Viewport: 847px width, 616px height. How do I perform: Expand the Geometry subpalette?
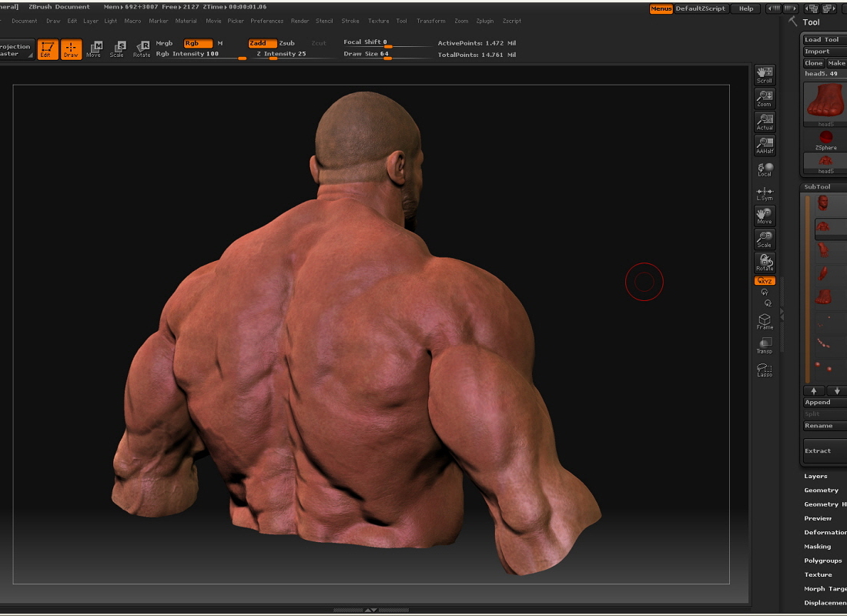tap(821, 490)
